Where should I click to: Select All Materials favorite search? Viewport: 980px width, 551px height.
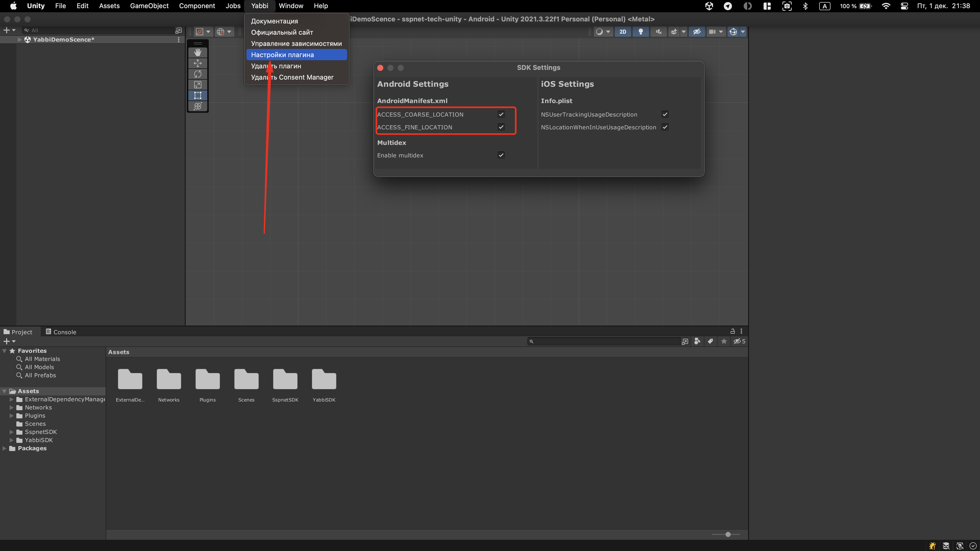pyautogui.click(x=42, y=359)
